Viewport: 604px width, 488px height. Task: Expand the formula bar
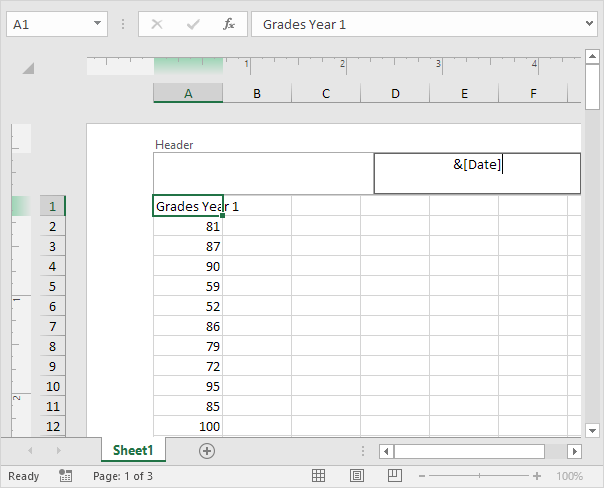[590, 24]
